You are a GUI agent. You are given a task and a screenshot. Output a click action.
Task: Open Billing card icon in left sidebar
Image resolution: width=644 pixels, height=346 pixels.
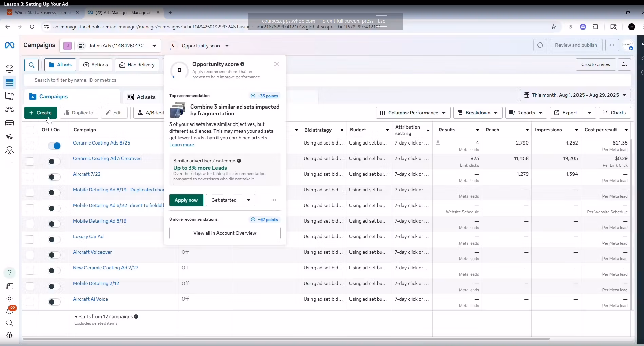[x=10, y=123]
